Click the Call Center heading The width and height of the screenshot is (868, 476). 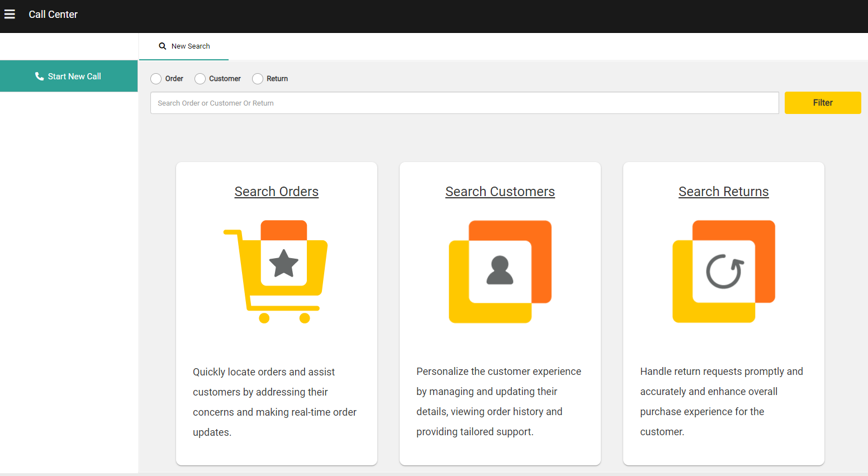click(53, 14)
